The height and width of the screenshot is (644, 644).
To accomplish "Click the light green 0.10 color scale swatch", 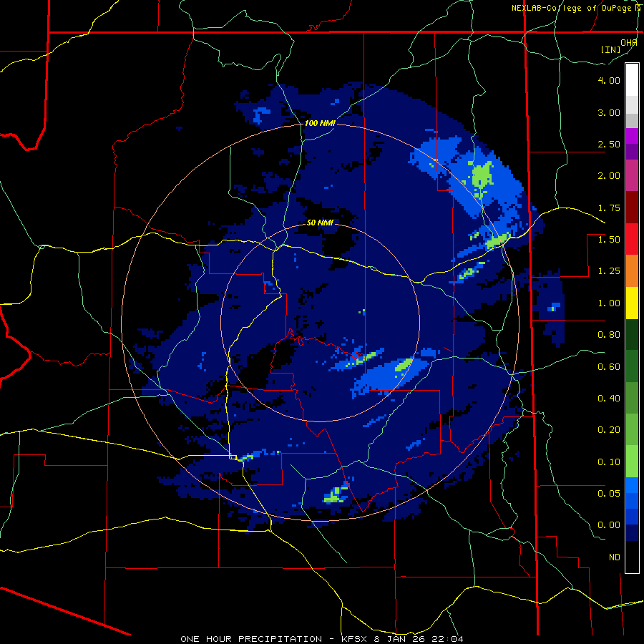I will (x=632, y=462).
